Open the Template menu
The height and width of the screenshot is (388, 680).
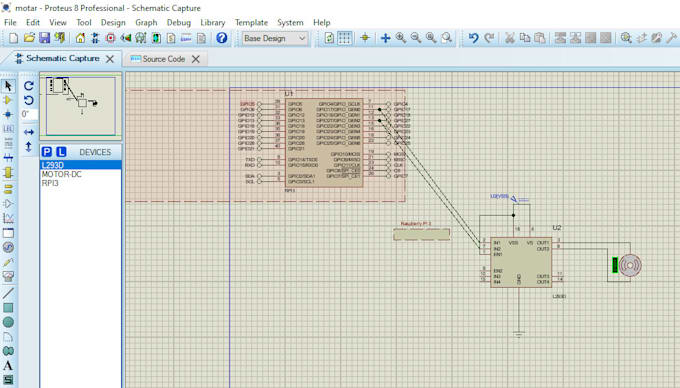[x=252, y=23]
